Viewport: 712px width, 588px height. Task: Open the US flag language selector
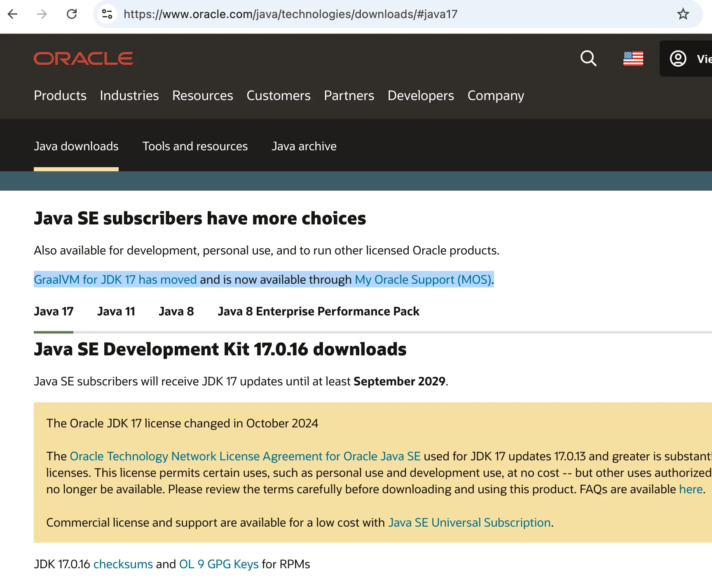(x=633, y=58)
